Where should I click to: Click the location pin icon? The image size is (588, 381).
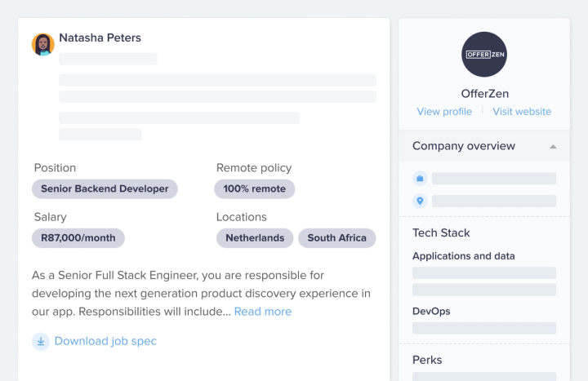pos(421,201)
